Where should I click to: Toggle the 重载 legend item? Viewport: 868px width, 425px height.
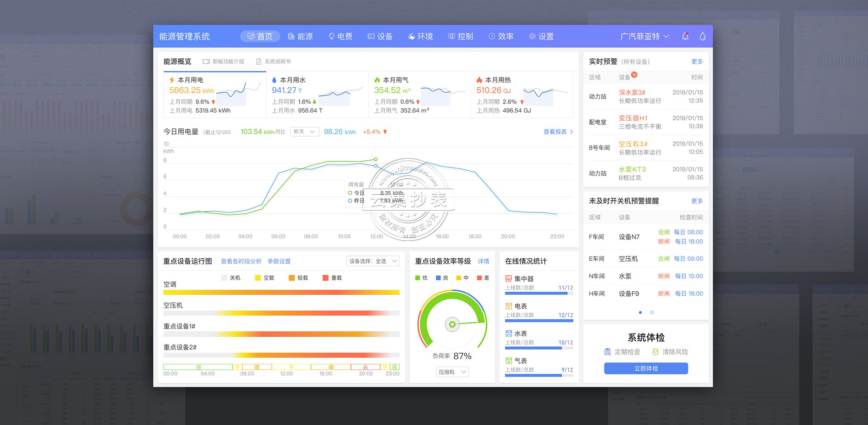pos(332,278)
